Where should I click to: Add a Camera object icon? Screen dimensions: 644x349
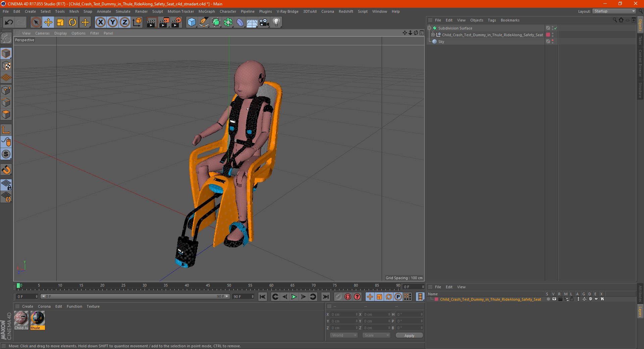(264, 22)
